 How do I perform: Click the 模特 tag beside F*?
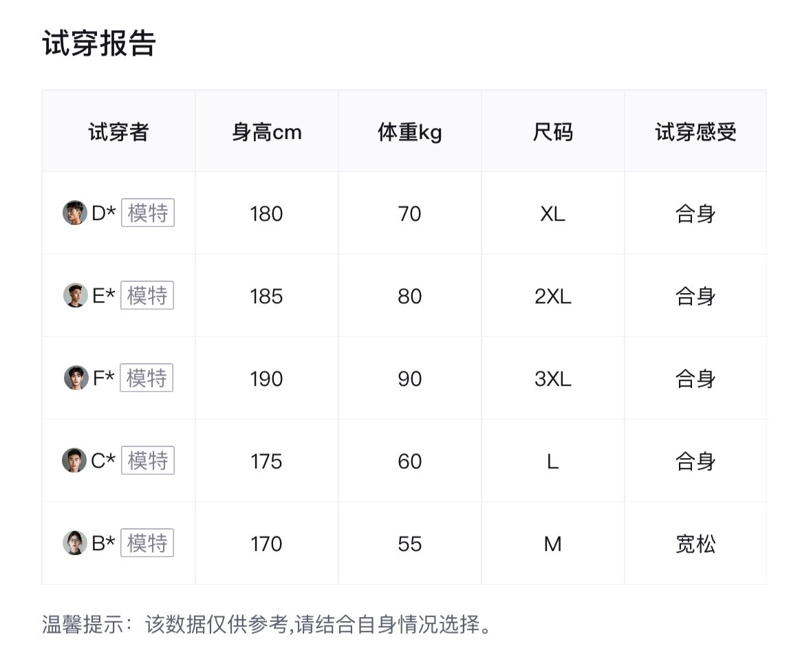click(x=147, y=378)
